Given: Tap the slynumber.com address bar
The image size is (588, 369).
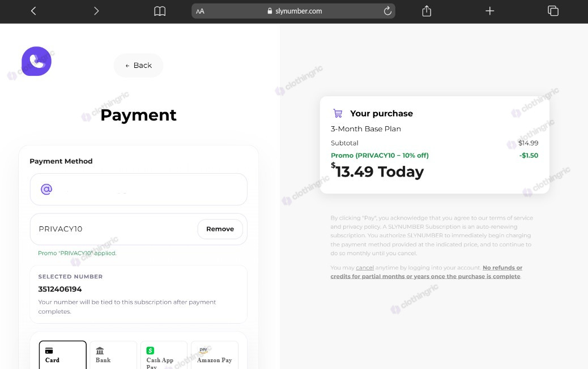Looking at the screenshot, I should 293,11.
